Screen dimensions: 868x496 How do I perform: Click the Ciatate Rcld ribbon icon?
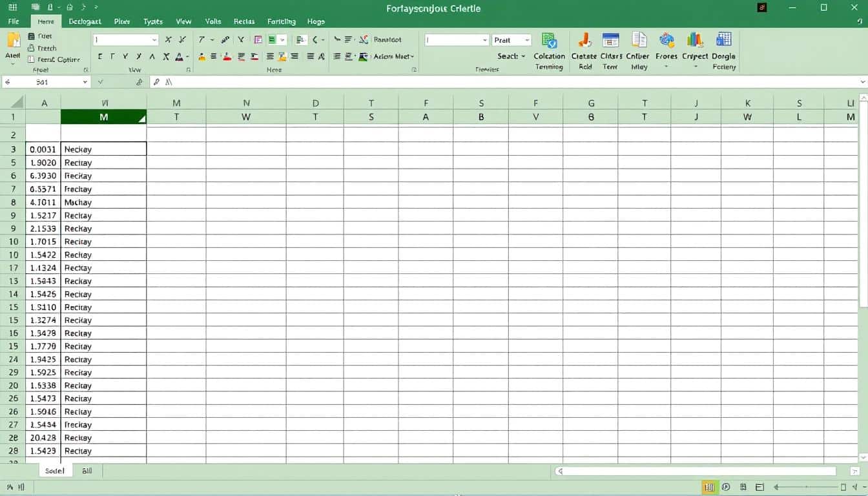584,40
